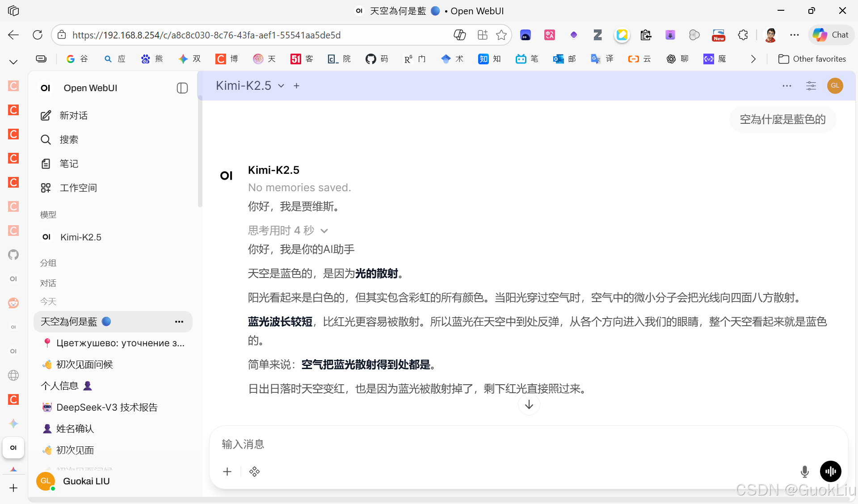The image size is (858, 504).
Task: Open options menu for 天空為何是藍 chat
Action: (179, 322)
